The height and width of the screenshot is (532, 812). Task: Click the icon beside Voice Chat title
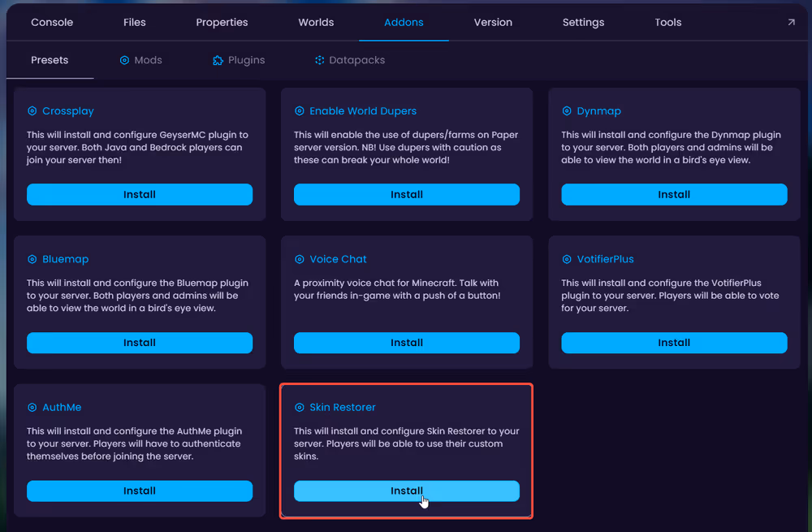pyautogui.click(x=300, y=259)
